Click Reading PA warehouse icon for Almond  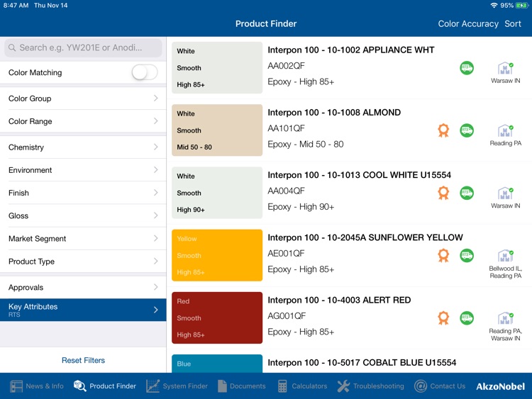505,130
